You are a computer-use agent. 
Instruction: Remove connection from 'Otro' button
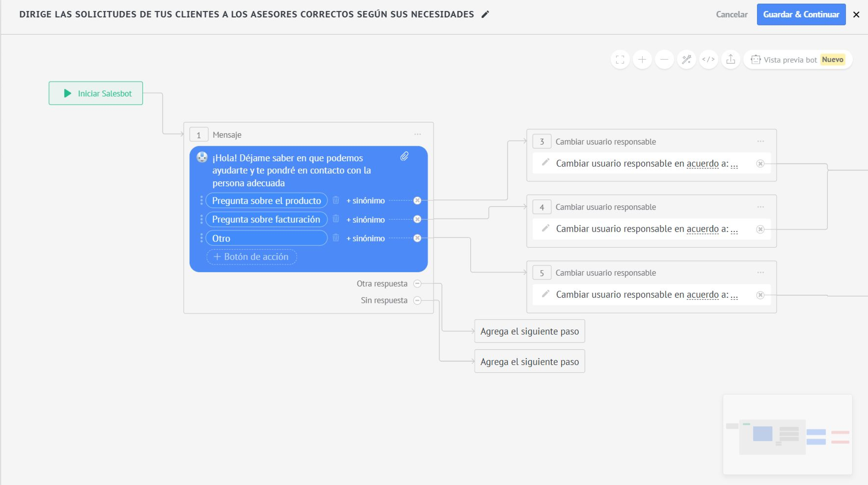pos(417,238)
